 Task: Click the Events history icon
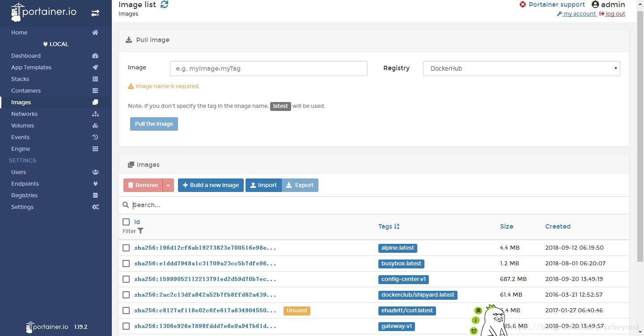(95, 137)
